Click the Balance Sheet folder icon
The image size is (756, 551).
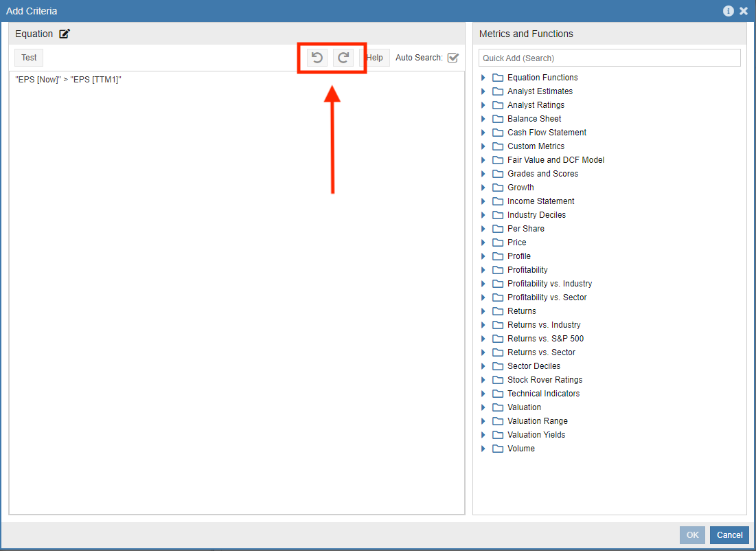click(498, 119)
